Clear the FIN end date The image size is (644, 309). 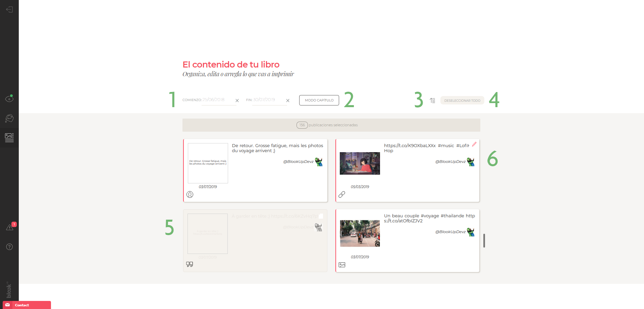click(x=288, y=100)
